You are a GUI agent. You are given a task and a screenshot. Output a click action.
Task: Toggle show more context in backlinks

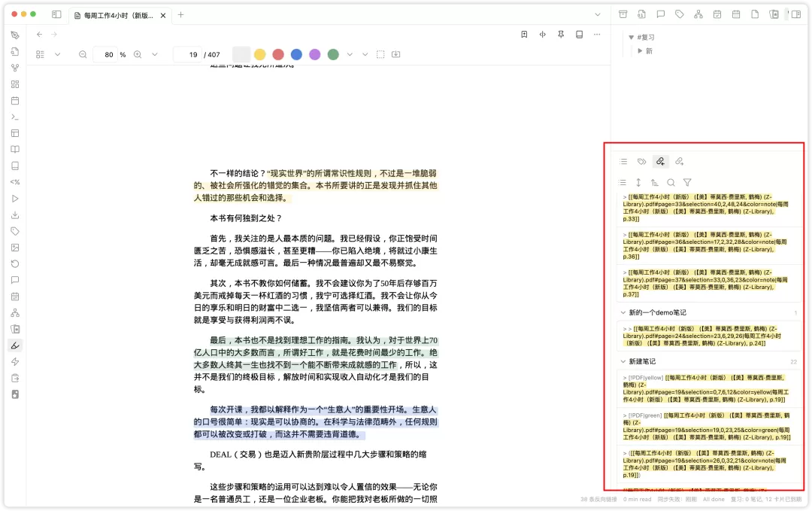coord(638,182)
